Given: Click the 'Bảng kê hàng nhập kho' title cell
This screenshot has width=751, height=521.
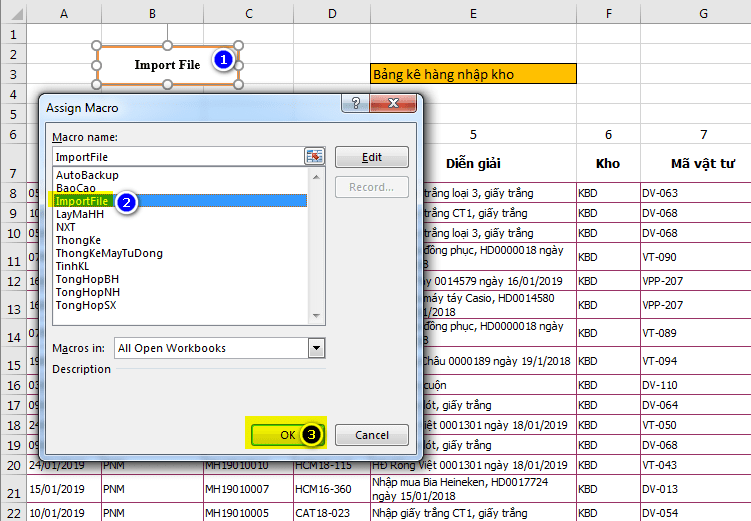Looking at the screenshot, I should 473,74.
